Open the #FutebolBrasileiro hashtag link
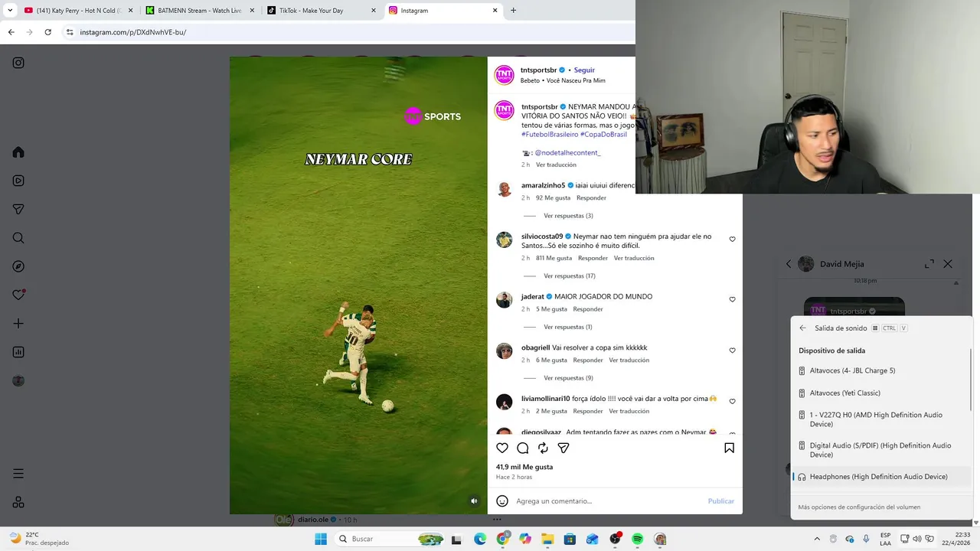 coord(550,135)
